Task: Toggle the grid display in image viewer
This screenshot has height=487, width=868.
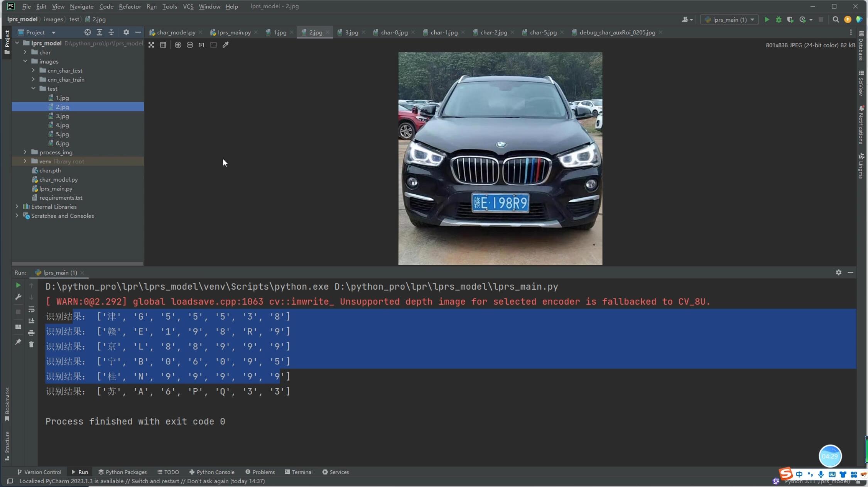Action: coord(163,45)
